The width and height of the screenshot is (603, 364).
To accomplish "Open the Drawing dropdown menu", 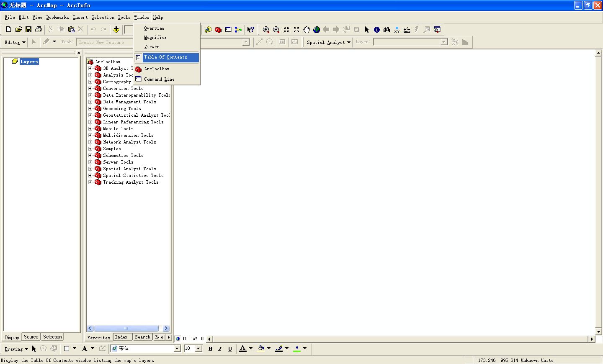I will (16, 349).
